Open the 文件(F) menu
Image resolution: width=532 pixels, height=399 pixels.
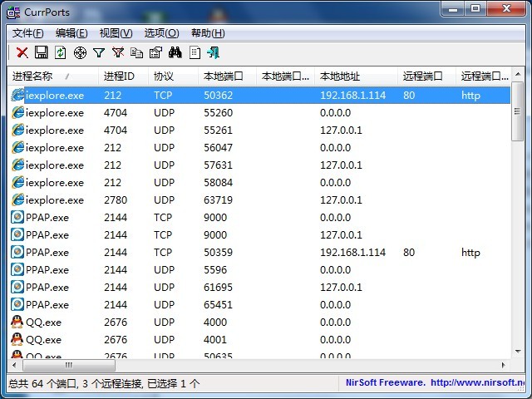point(28,33)
